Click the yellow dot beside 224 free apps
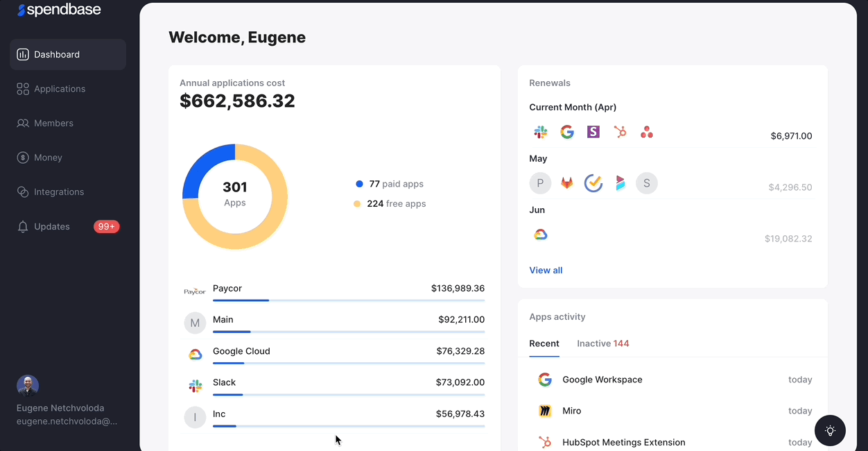This screenshot has width=868, height=451. 357,204
